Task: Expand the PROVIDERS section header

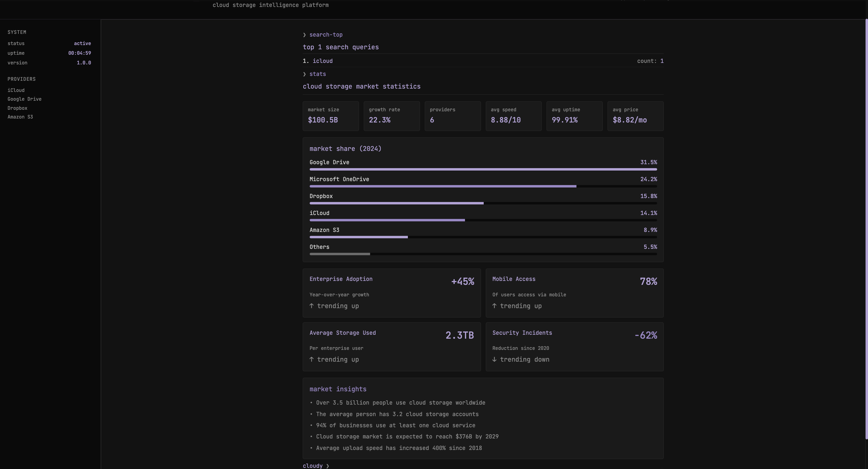Action: pyautogui.click(x=21, y=79)
